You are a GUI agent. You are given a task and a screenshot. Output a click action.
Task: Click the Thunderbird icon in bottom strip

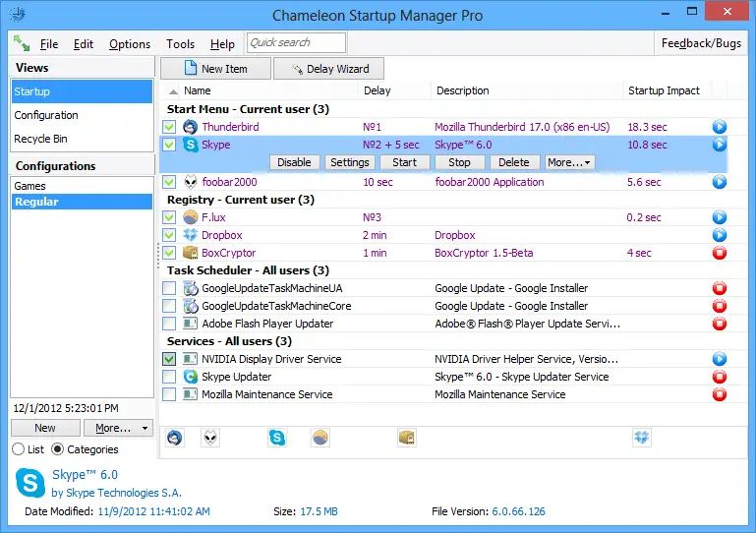pyautogui.click(x=176, y=438)
